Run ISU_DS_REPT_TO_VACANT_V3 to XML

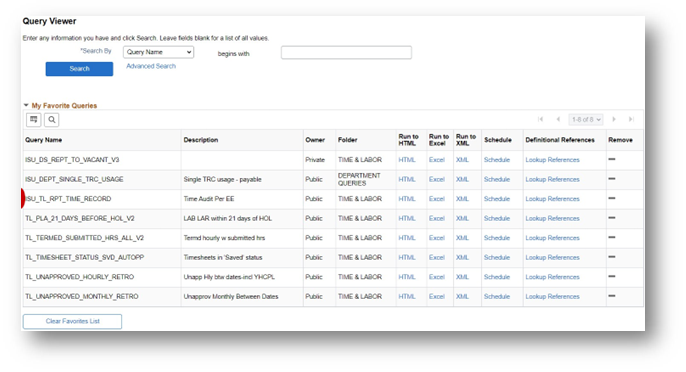(x=462, y=160)
